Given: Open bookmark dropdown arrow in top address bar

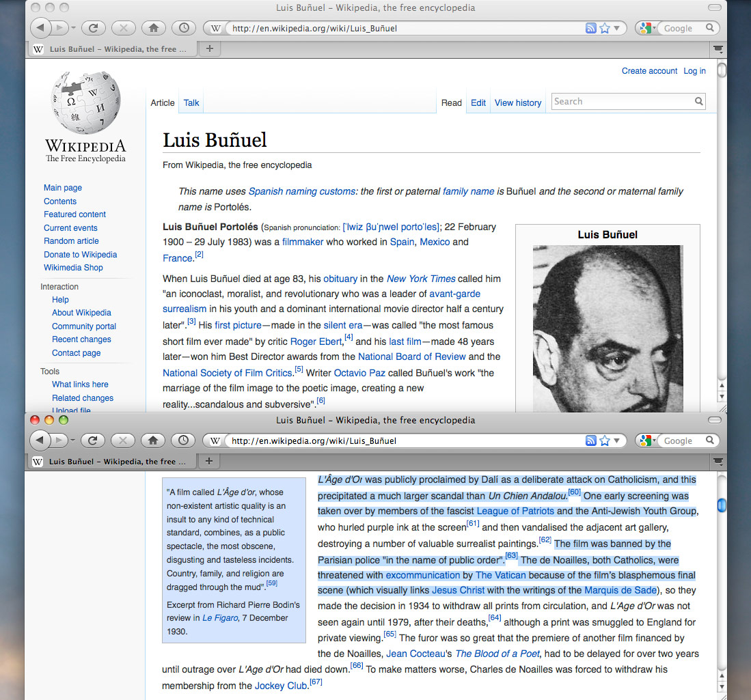Looking at the screenshot, I should [617, 28].
